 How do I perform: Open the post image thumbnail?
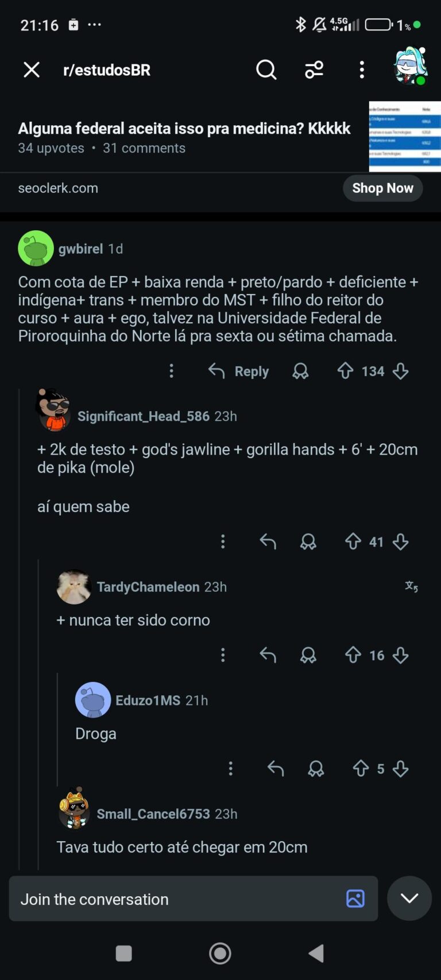[x=405, y=136]
